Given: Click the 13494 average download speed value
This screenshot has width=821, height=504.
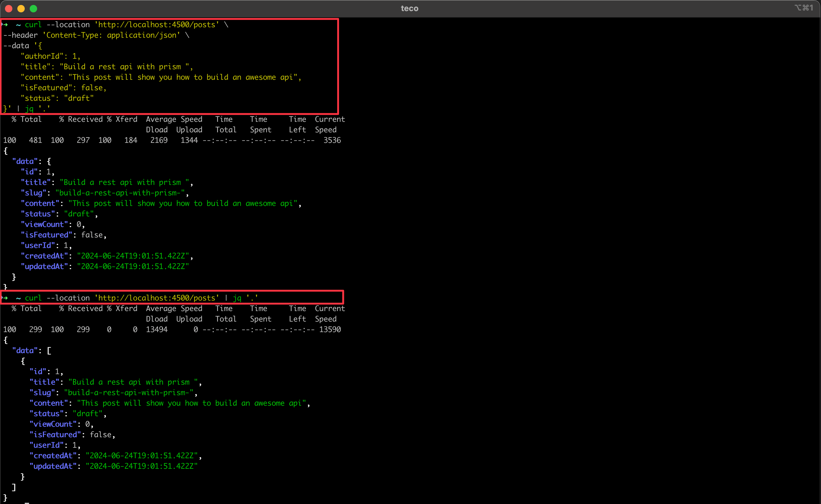Looking at the screenshot, I should [x=157, y=330].
